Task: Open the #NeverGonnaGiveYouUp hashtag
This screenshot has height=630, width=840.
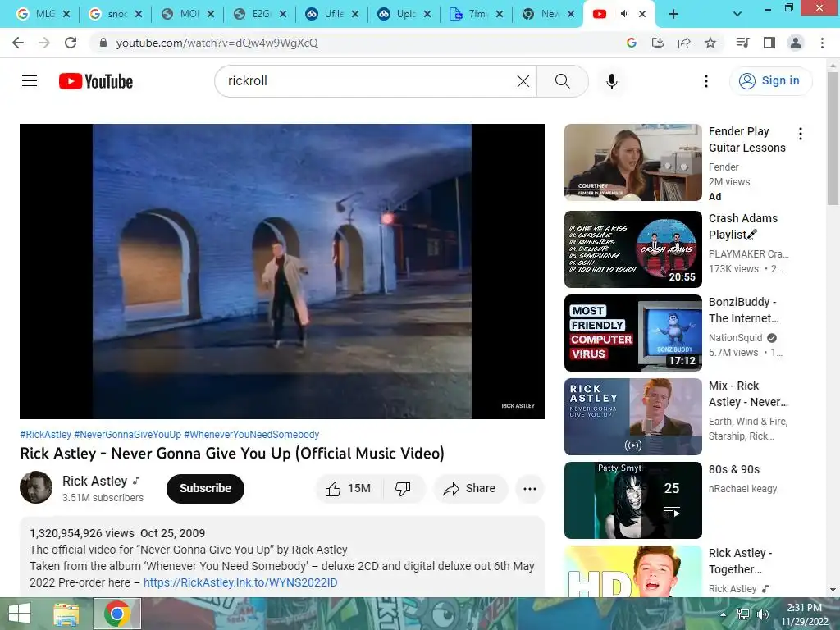Action: point(127,435)
